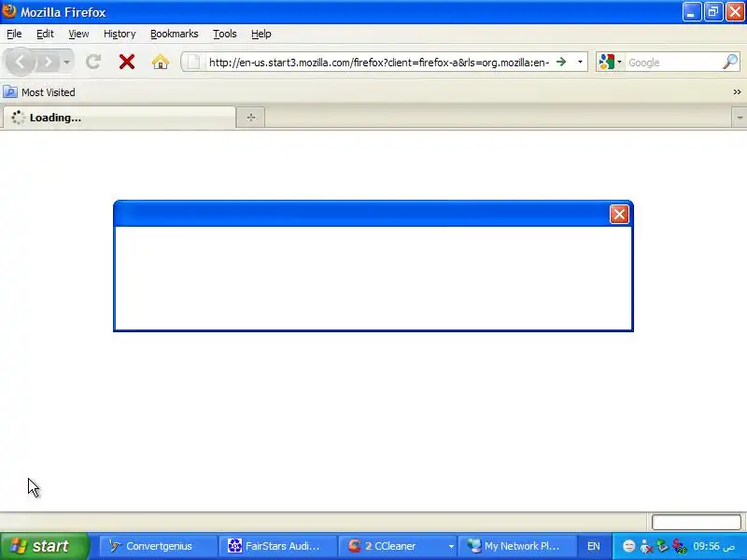The image size is (747, 560).
Task: Stop loading with the red X button
Action: [127, 62]
